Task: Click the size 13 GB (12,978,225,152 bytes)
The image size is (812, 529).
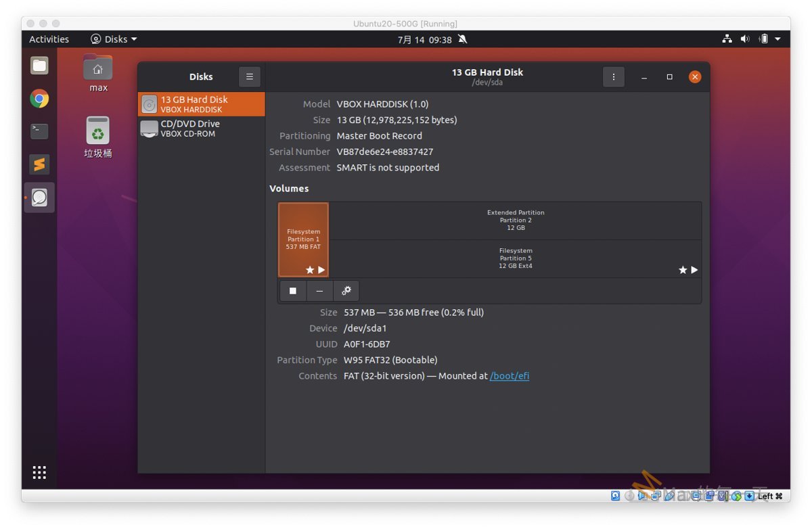Action: pos(397,120)
